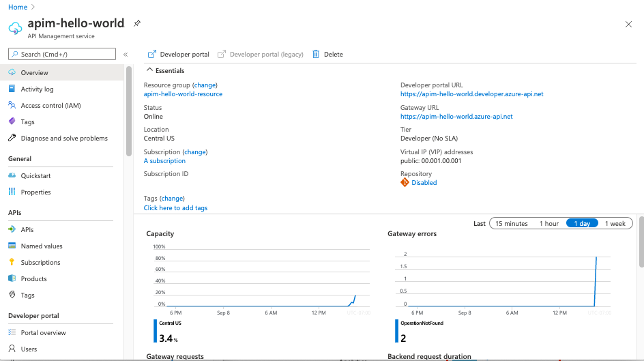Click the public: 00.001.00.001 address

(431, 160)
